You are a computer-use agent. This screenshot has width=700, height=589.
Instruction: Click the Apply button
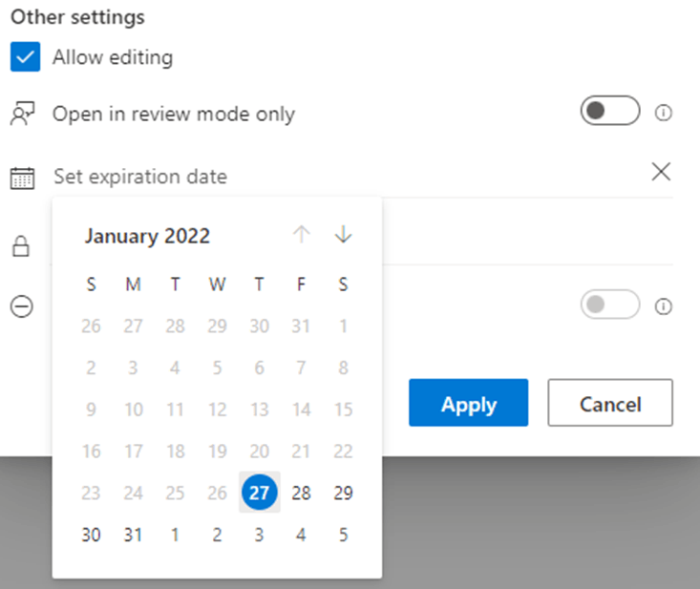468,403
